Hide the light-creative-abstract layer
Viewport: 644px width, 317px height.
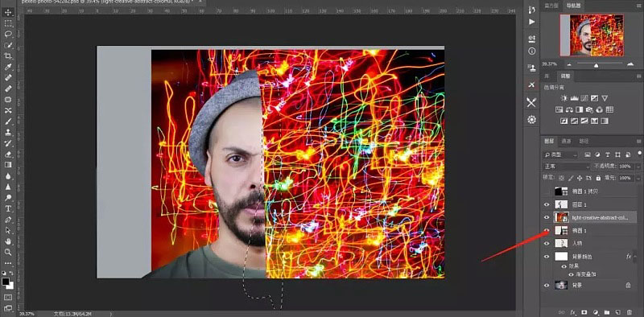pos(547,217)
